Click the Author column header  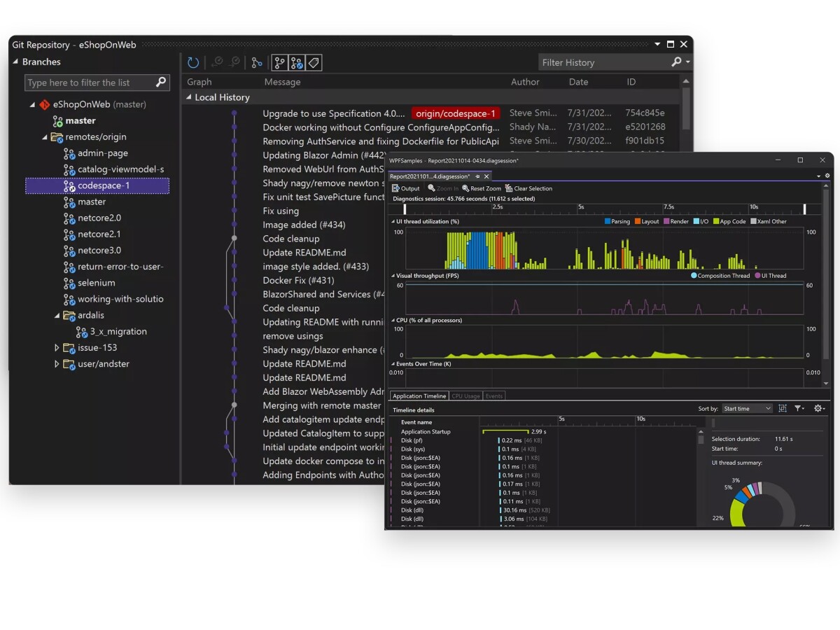click(525, 82)
